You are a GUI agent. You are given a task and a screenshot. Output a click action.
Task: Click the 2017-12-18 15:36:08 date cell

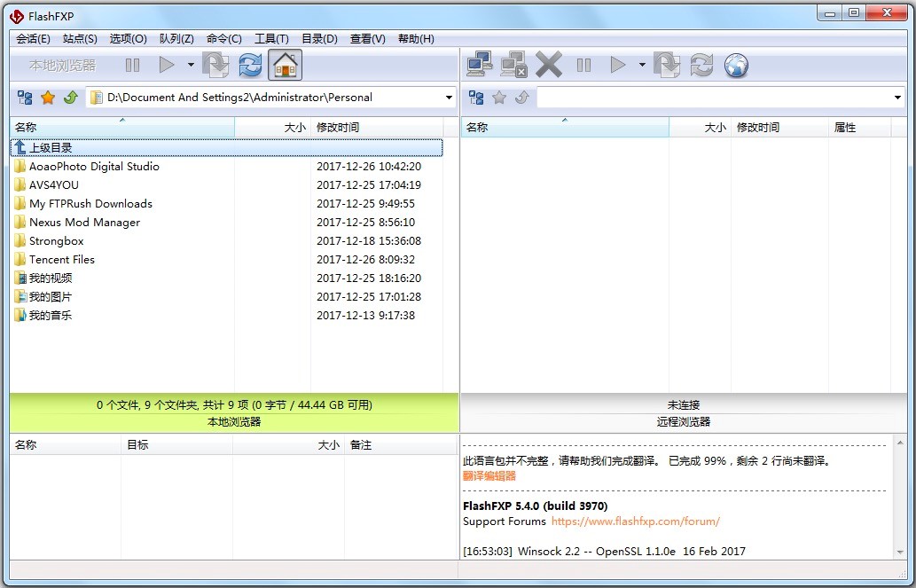pyautogui.click(x=369, y=241)
